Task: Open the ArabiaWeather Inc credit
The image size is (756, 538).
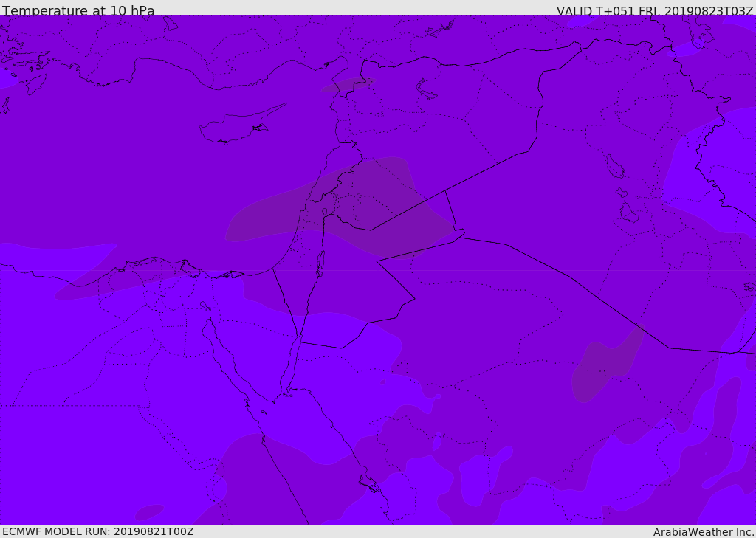Action: [704, 532]
